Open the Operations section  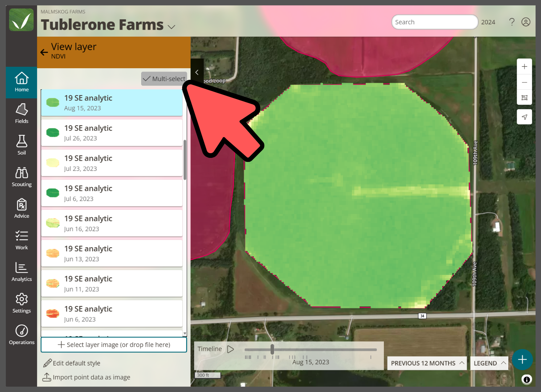(21, 335)
